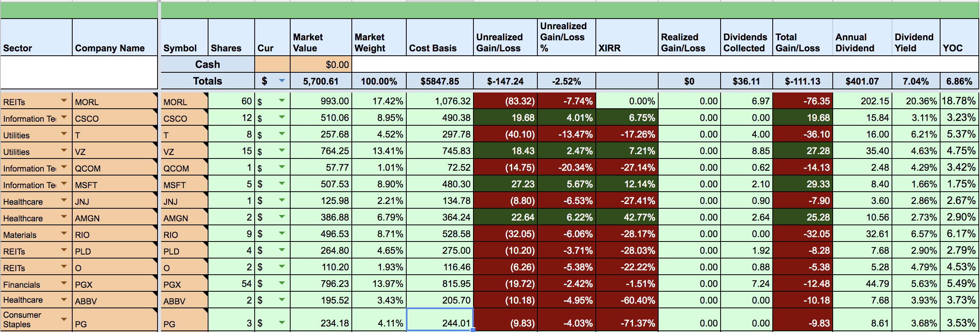Select the total market value 5,700.61

point(321,81)
